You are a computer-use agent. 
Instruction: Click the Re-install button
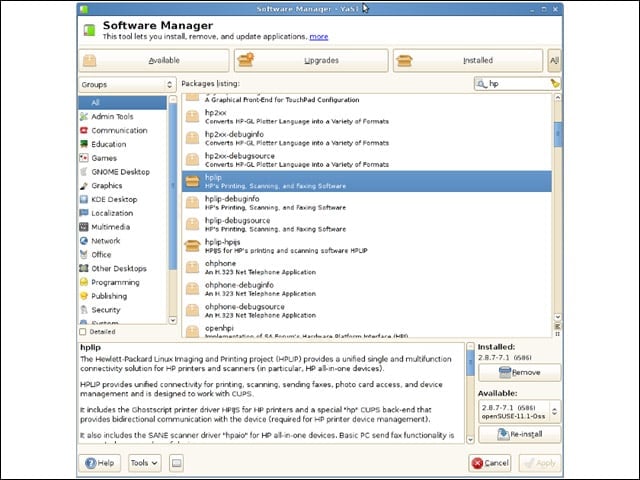519,434
